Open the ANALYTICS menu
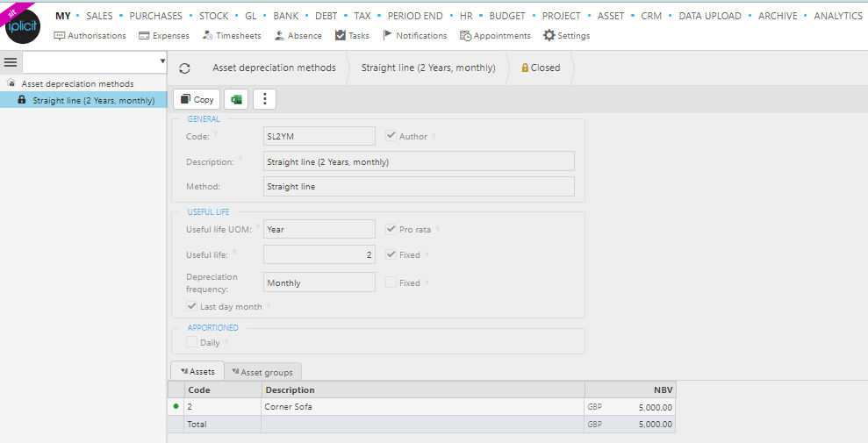The height and width of the screenshot is (443, 868). pos(837,16)
